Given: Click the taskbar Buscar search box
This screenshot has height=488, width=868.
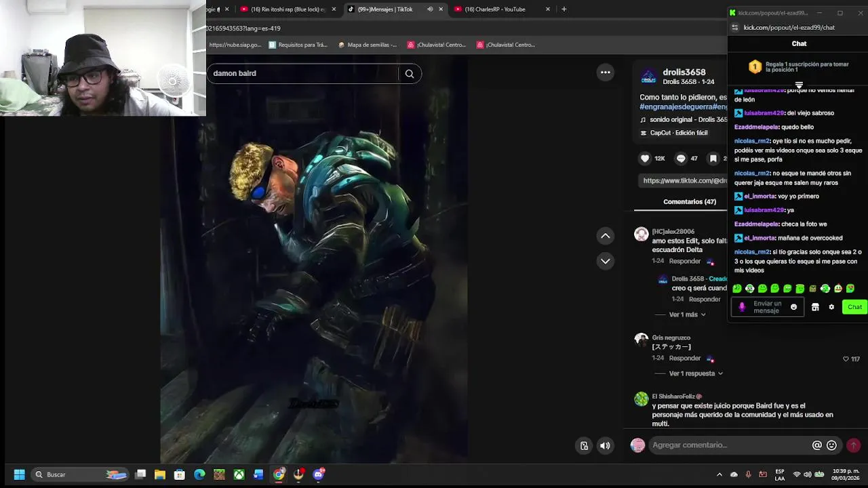Looking at the screenshot, I should pyautogui.click(x=80, y=474).
